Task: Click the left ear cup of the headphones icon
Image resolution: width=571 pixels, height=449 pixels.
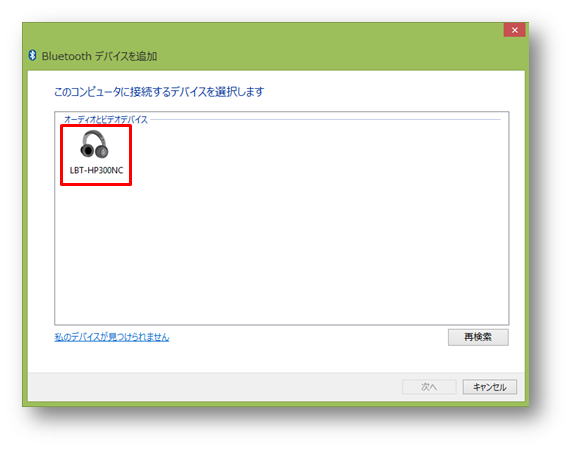Action: tap(87, 150)
